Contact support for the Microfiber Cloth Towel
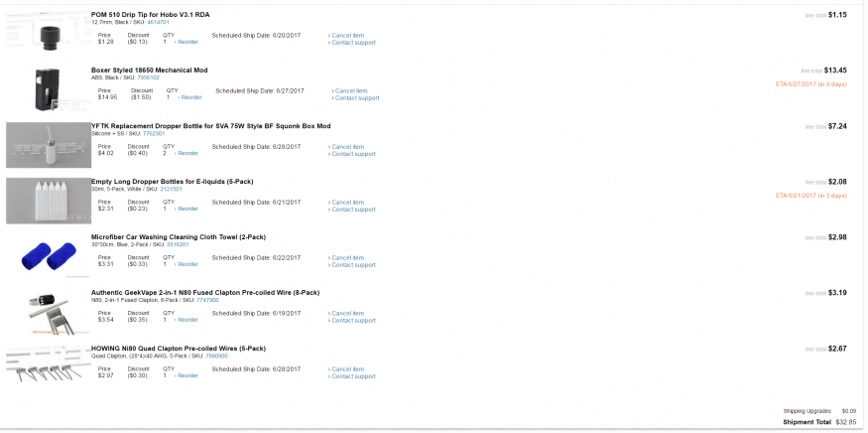 tap(354, 265)
